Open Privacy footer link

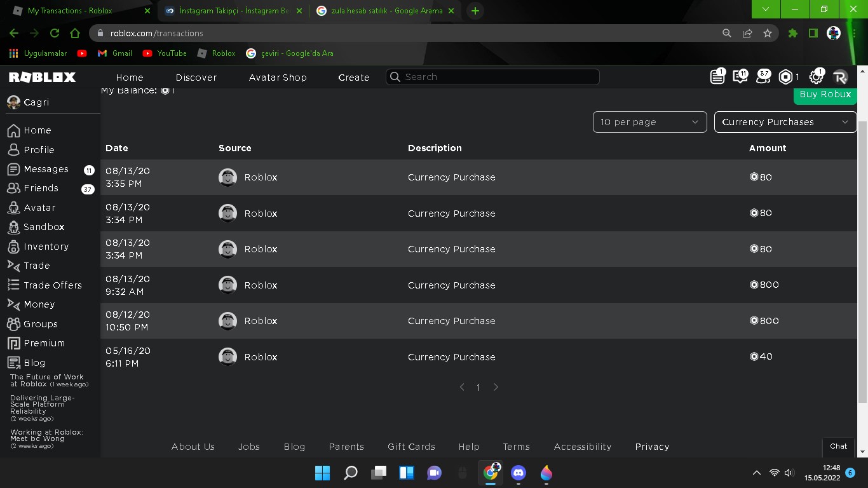(x=652, y=447)
